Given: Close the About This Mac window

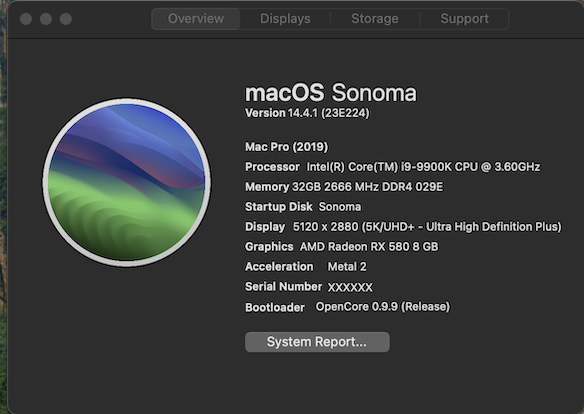Looking at the screenshot, I should 26,19.
